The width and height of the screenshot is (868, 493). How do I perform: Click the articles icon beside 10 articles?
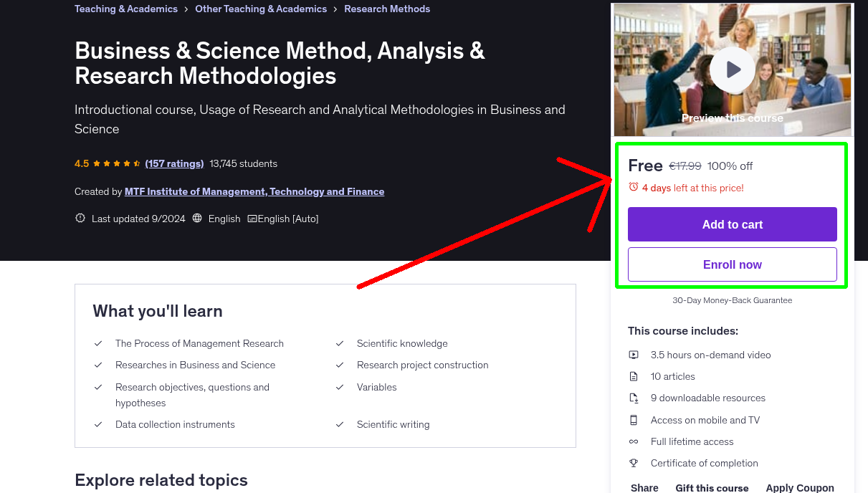634,376
